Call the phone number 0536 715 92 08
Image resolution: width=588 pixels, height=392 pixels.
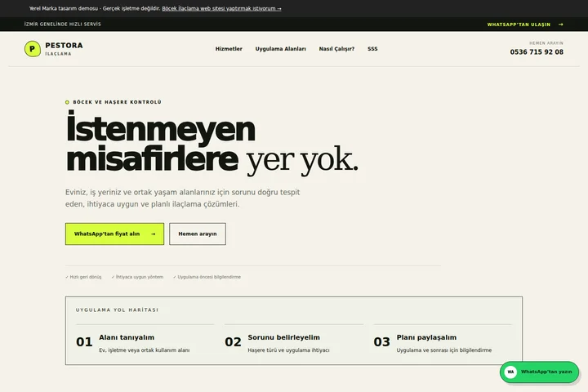pos(537,52)
